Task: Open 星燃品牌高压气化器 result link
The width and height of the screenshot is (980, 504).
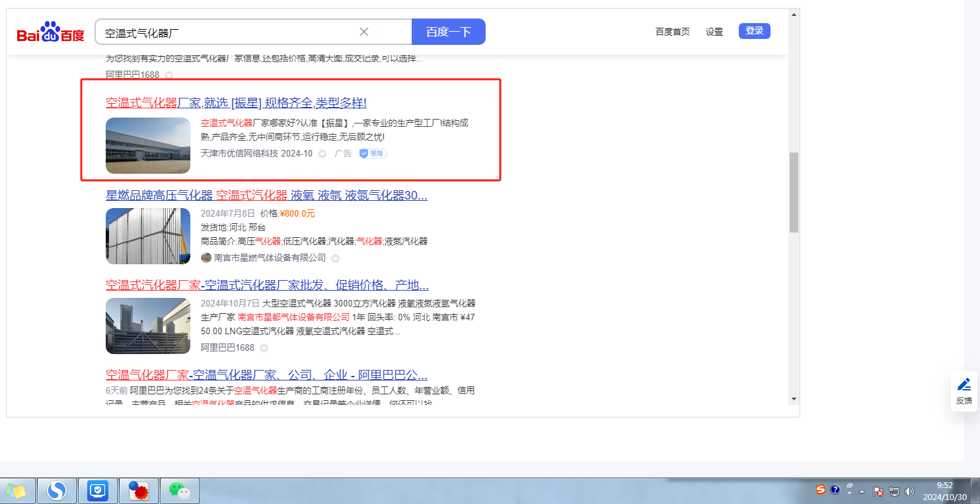Action: coord(267,196)
